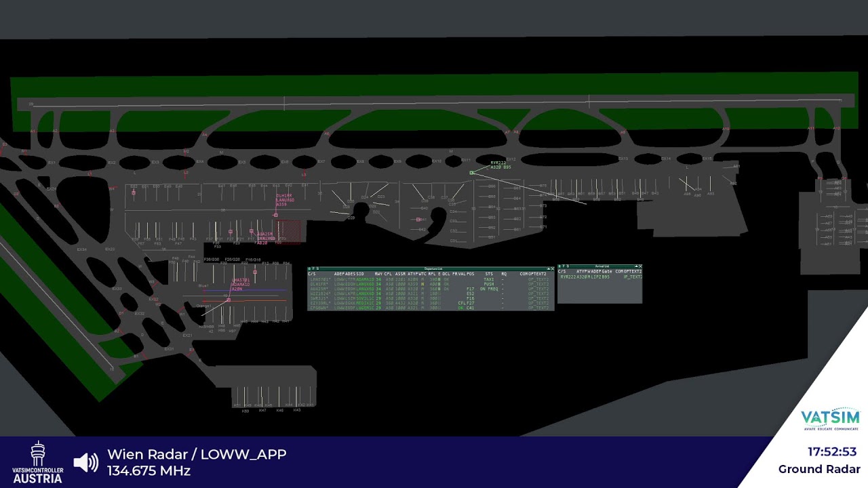868x488 pixels.
Task: Click the VATSIM Controller Austria tower logo
Action: [38, 462]
